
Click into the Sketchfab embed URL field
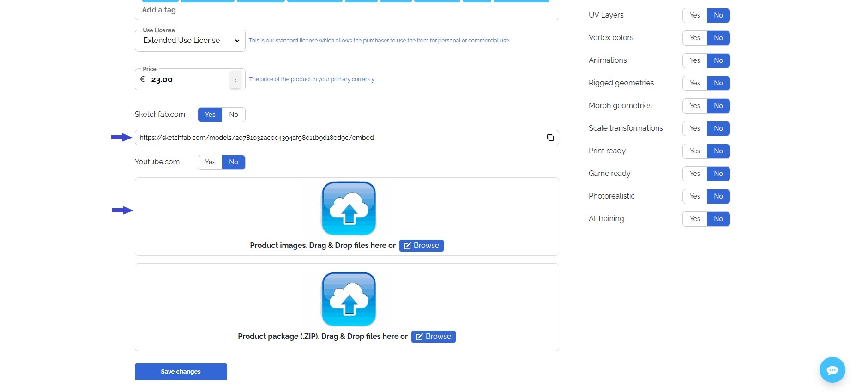pyautogui.click(x=337, y=138)
